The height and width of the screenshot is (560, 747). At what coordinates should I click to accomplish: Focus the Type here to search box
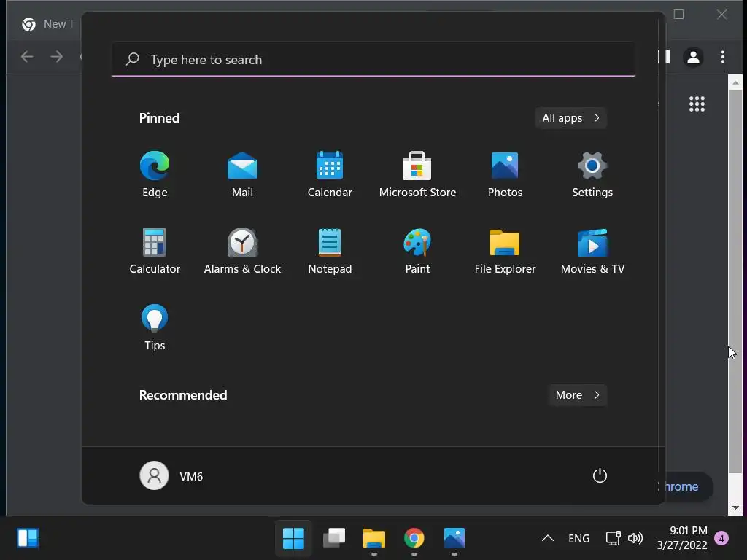click(373, 60)
